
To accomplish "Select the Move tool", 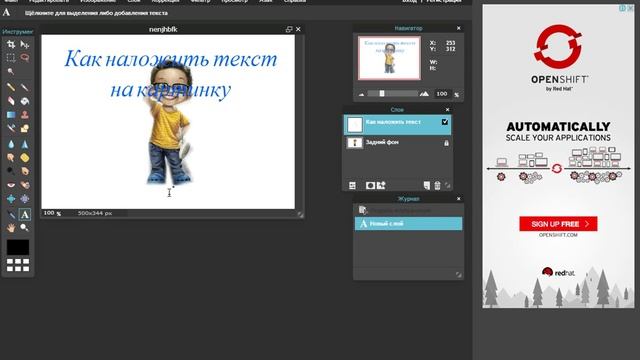I will 24,44.
